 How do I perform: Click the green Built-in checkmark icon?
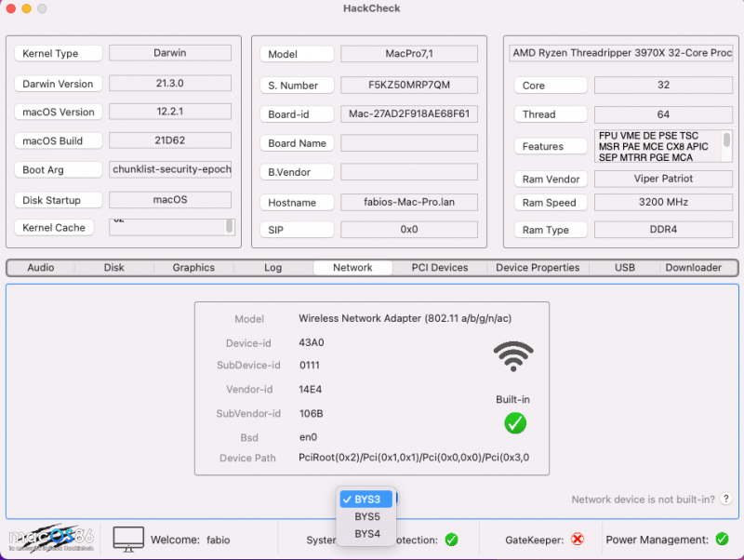(515, 423)
